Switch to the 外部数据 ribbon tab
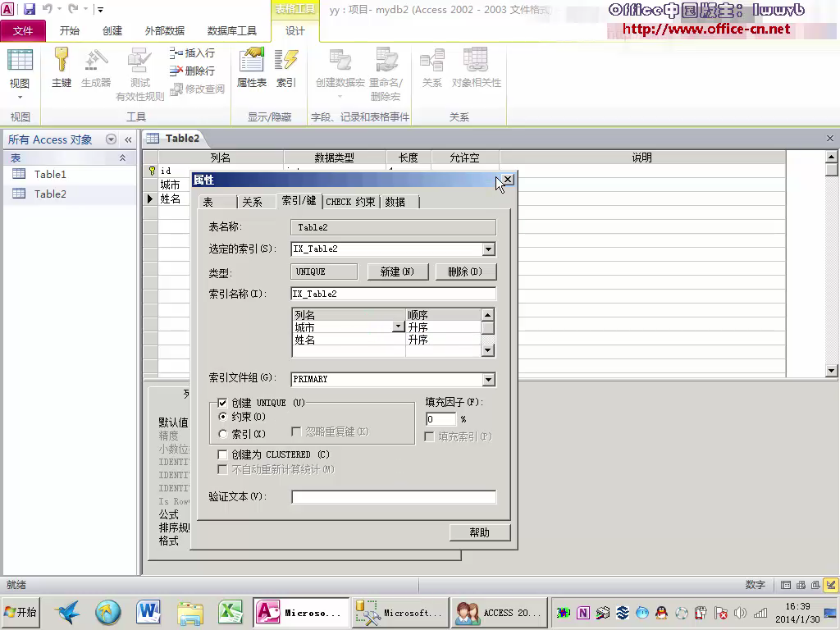Image resolution: width=840 pixels, height=630 pixels. [164, 30]
